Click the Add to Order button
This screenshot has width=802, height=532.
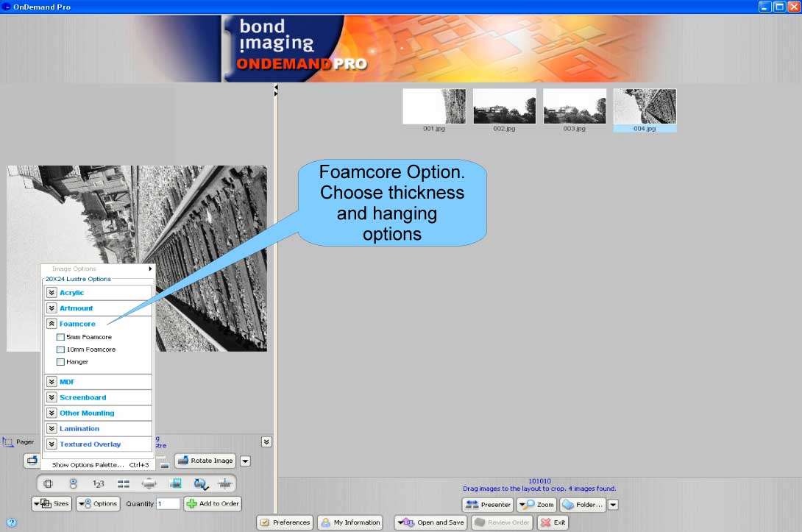point(212,504)
